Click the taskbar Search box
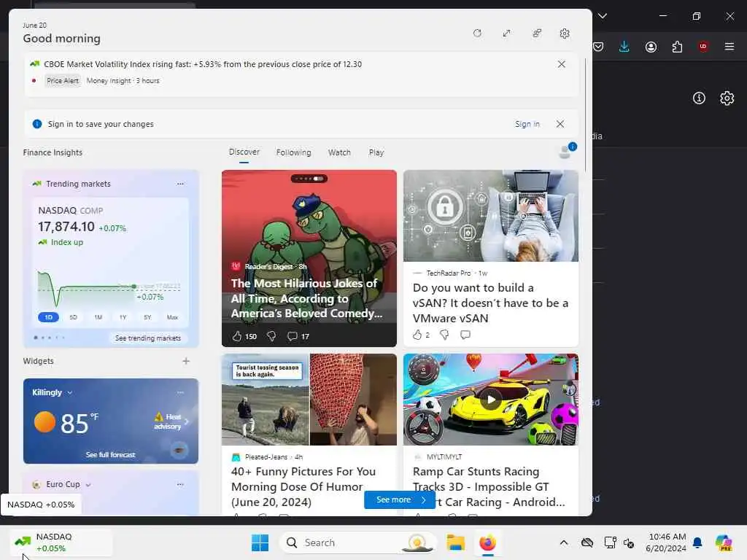 point(357,542)
